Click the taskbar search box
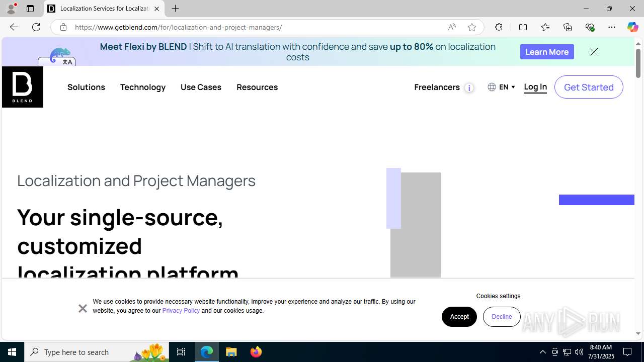Image resolution: width=644 pixels, height=362 pixels. pos(97,352)
